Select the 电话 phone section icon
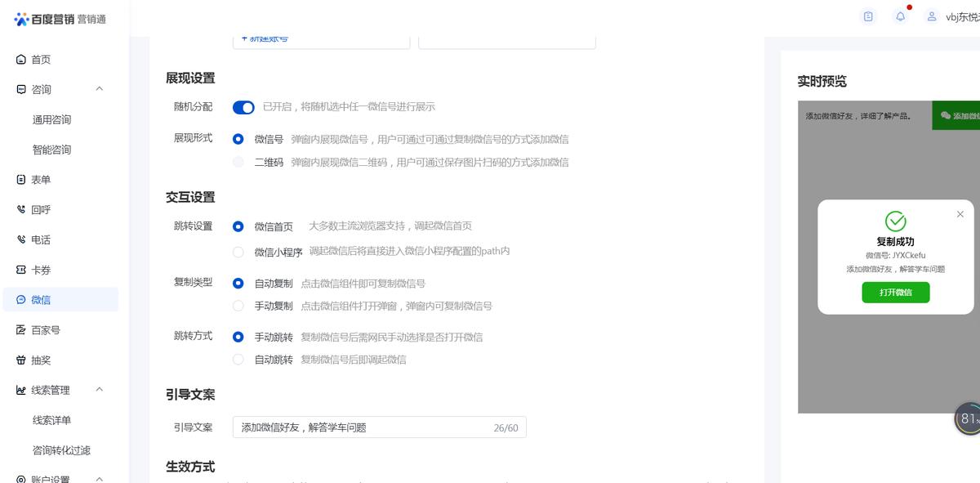This screenshot has width=980, height=483. [x=20, y=239]
